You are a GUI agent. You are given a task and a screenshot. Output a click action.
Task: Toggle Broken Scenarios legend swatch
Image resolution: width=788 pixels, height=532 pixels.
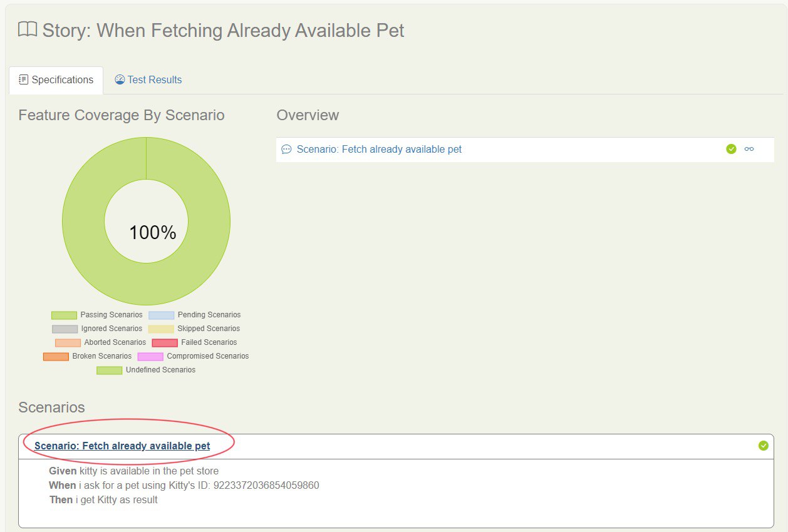(56, 357)
